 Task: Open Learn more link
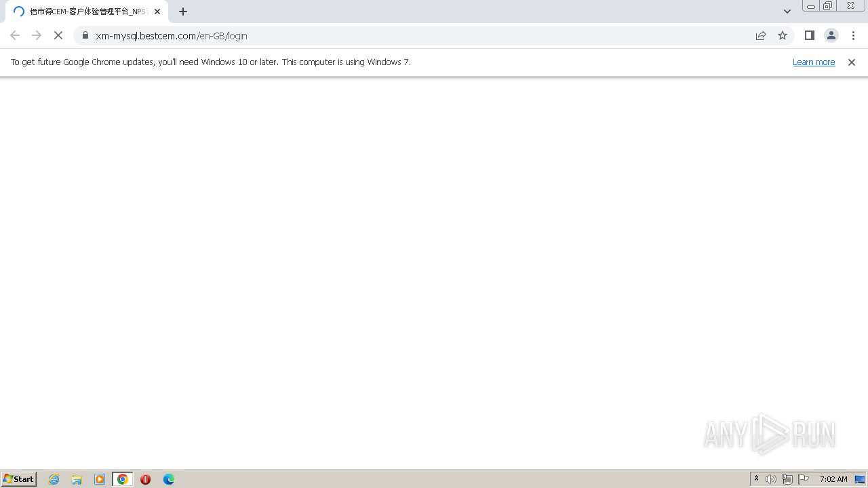814,62
